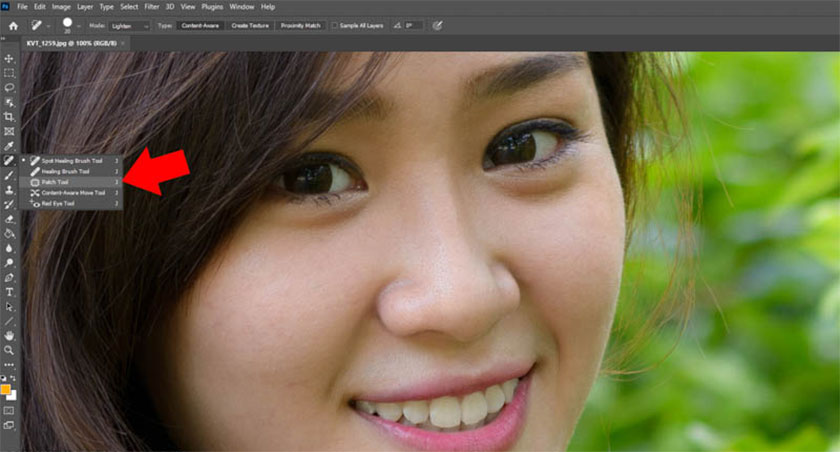Choose the Content-Aware type button
Image resolution: width=840 pixels, height=452 pixels.
200,26
